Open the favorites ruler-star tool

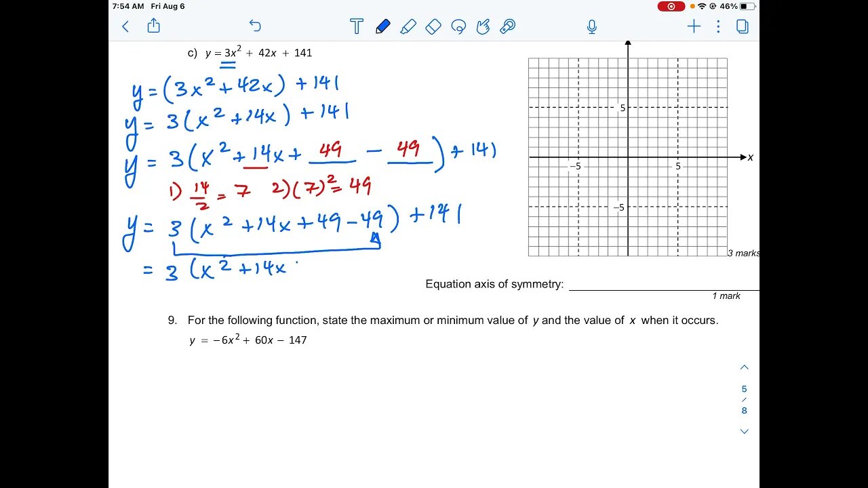(x=507, y=26)
